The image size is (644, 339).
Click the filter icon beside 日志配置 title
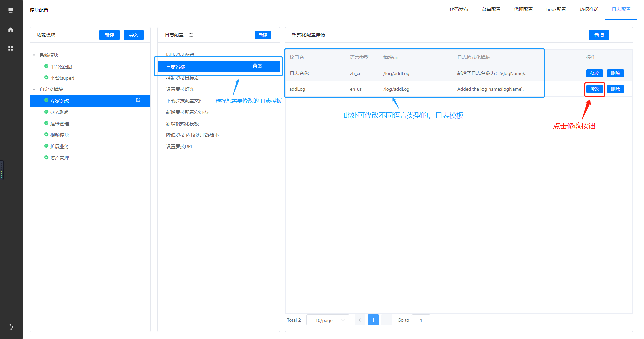191,35
